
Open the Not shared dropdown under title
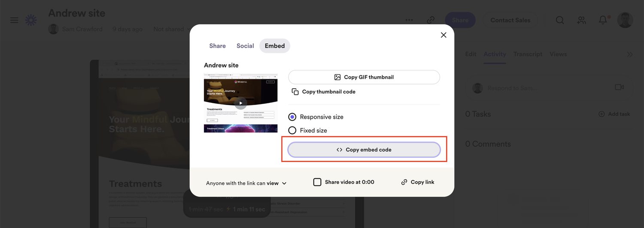pos(171,29)
